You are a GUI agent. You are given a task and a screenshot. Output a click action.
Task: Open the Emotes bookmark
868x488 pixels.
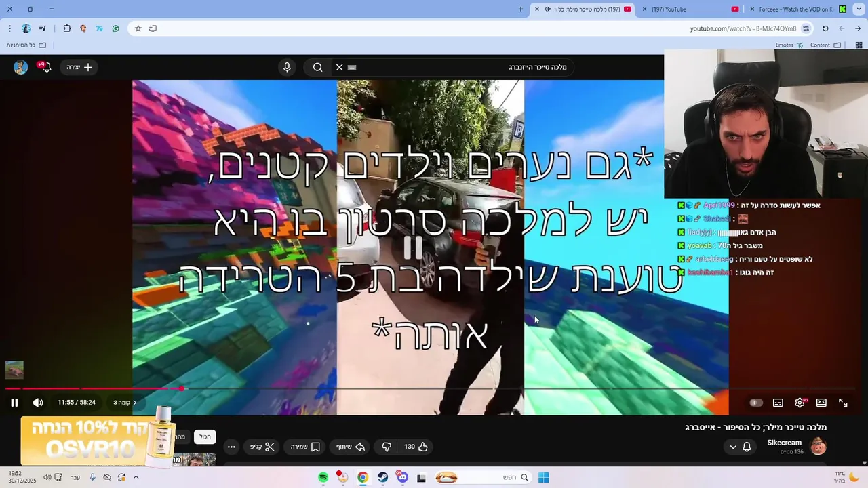point(789,45)
